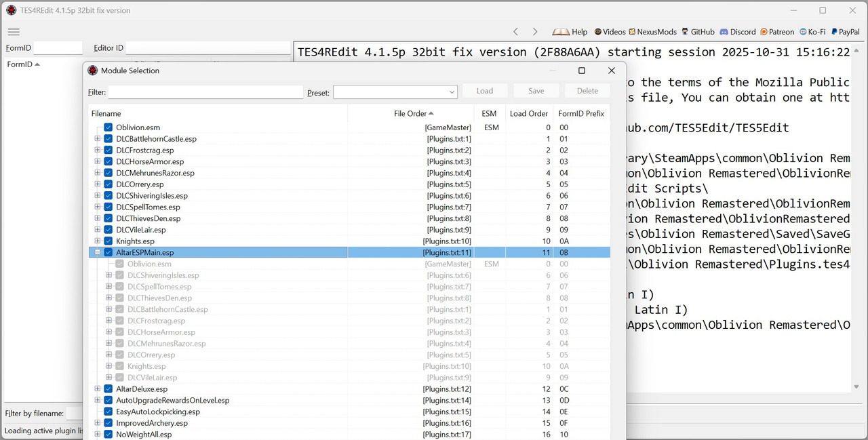
Task: Expand the top-level DLCHorseArmor.esp node
Action: 98,161
